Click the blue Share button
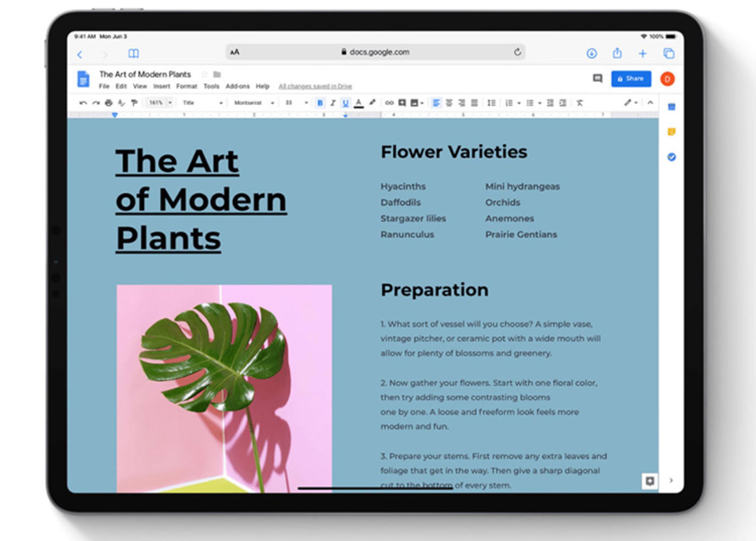Screen dimensions: 756x541 pyautogui.click(x=631, y=79)
